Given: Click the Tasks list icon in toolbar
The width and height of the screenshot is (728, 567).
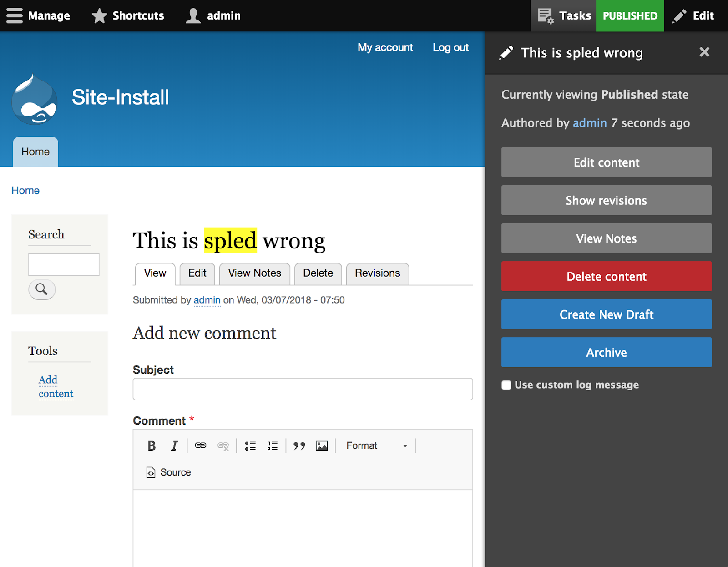Looking at the screenshot, I should click(546, 16).
